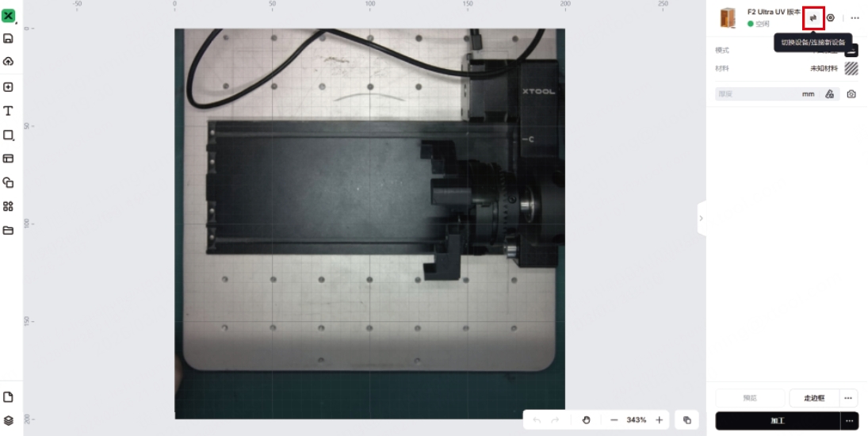Click the 加工 process button

(x=777, y=421)
